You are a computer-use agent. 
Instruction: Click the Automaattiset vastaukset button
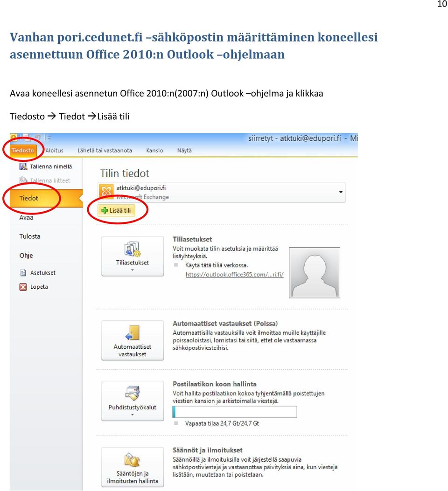click(x=133, y=340)
